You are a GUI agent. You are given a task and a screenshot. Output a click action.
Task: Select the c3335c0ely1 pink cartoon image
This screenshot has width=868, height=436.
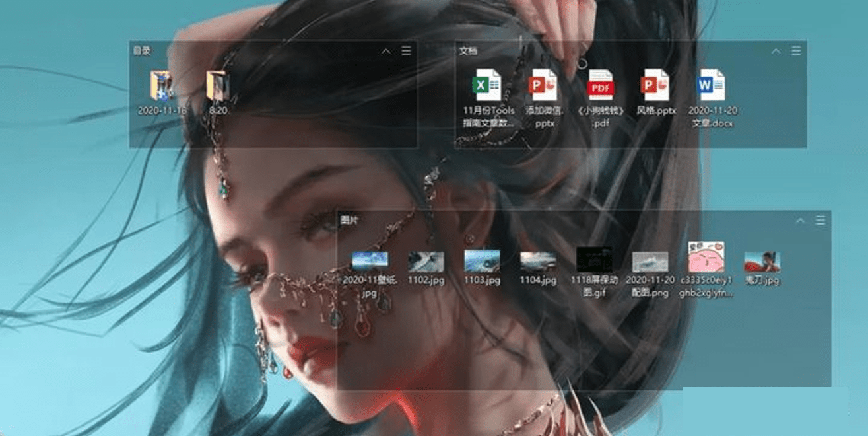click(706, 257)
